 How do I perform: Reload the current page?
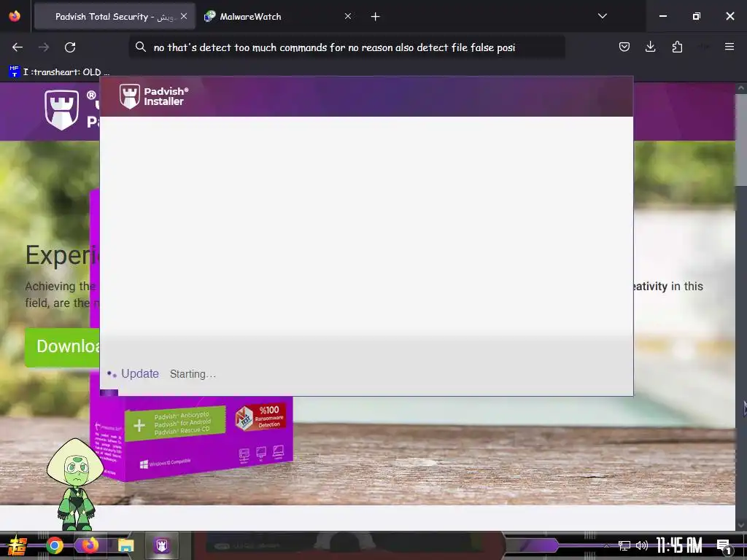tap(70, 47)
